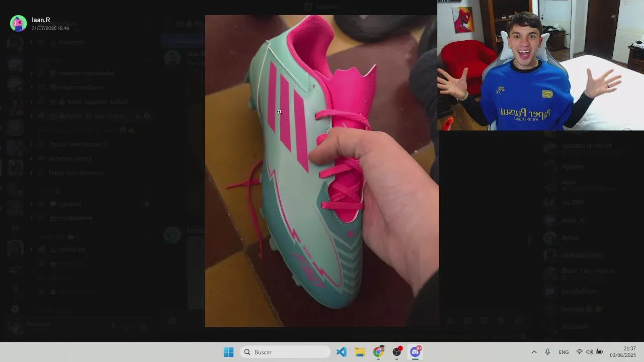Open the fotos-jugando-futbol channel
This screenshot has height=362, width=644.
click(89, 102)
